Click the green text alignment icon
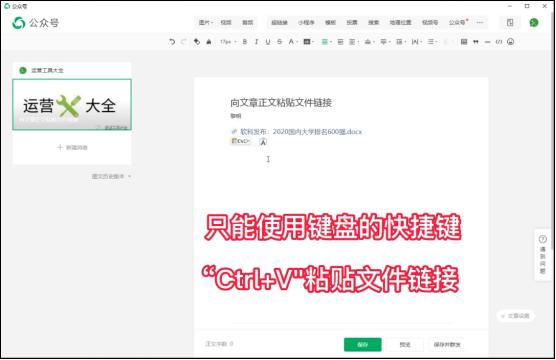Viewport: 556px width, 360px height. coord(326,42)
